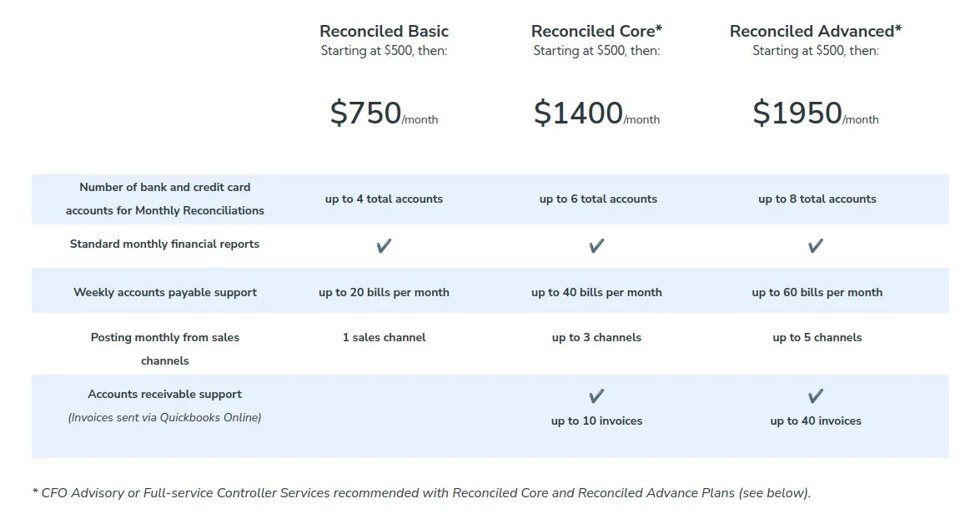Click 'Weekly accounts payable support' row label

(165, 292)
